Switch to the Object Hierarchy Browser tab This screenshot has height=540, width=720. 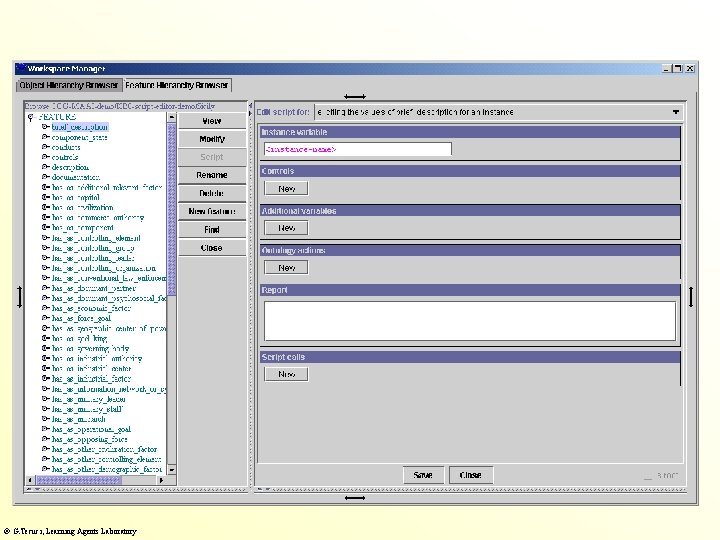tap(68, 86)
